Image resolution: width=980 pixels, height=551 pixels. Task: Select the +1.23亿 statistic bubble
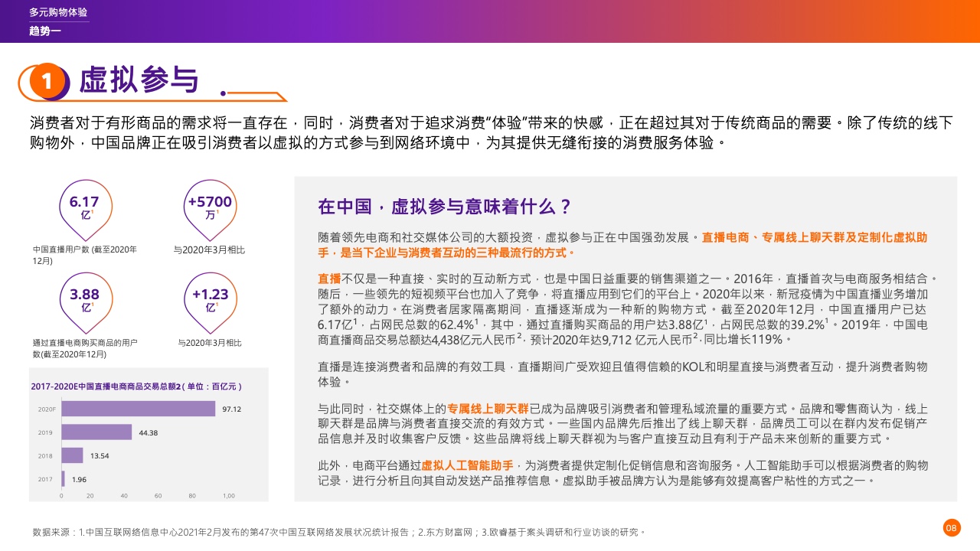[x=209, y=300]
